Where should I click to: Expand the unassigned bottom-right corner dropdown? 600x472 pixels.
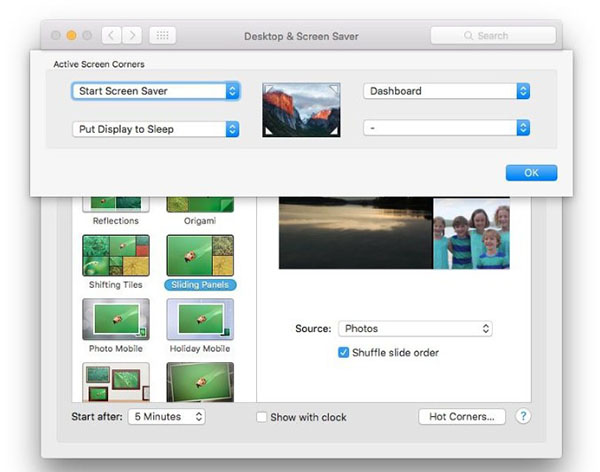point(446,128)
